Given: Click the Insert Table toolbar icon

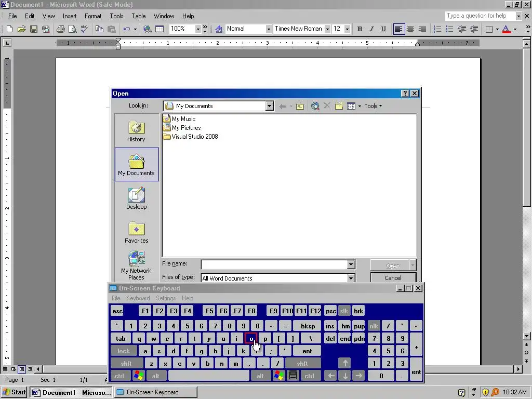Looking at the screenshot, I should click(x=159, y=29).
